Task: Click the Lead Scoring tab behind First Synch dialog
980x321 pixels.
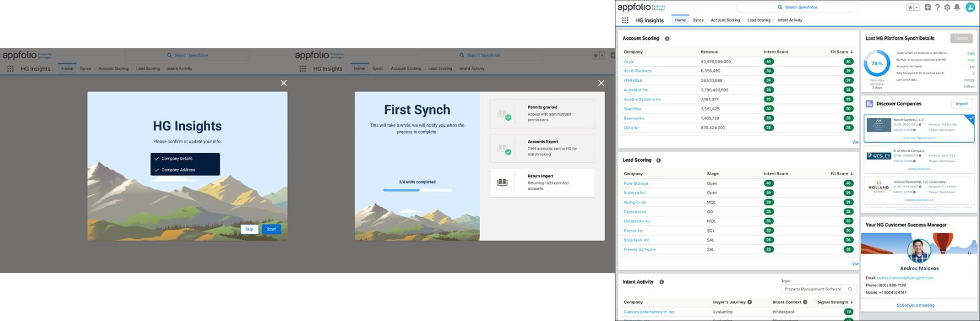Action: tap(440, 69)
